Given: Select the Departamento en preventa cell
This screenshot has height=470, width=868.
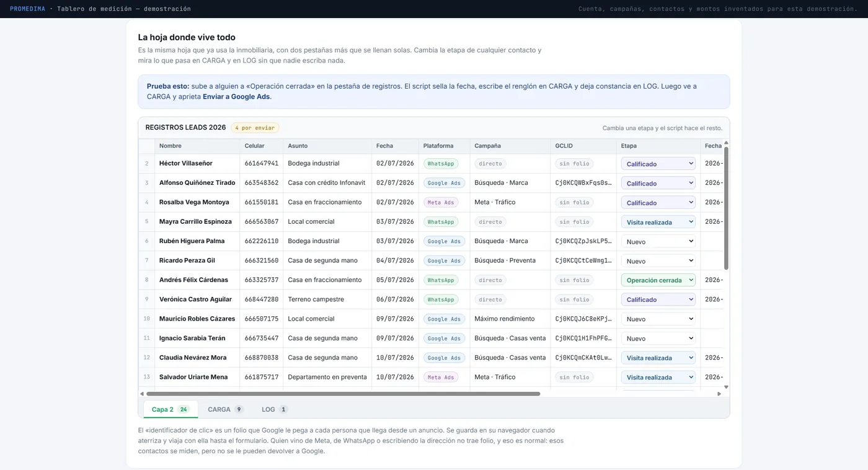Looking at the screenshot, I should point(327,377).
